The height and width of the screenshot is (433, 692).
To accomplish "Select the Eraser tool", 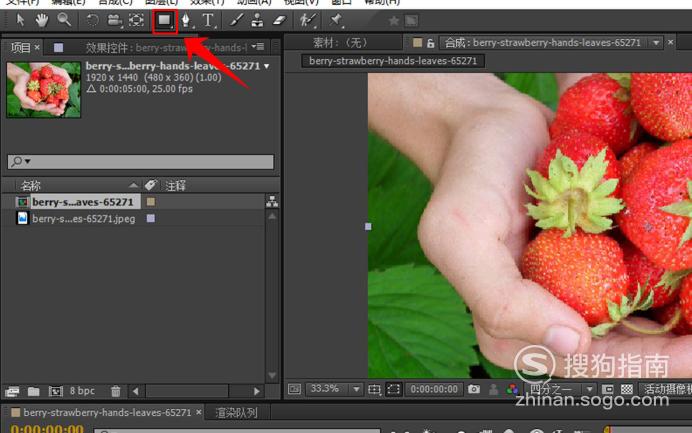I will (279, 20).
